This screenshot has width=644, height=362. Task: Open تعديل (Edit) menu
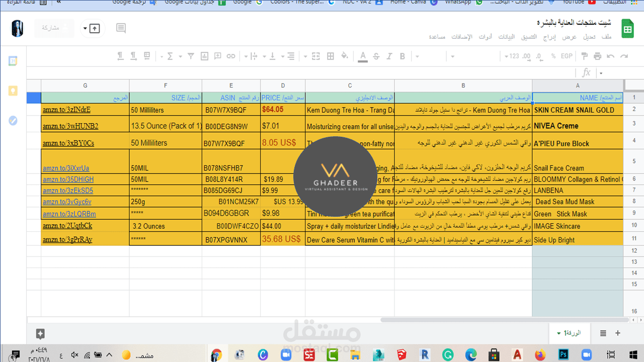coord(589,37)
